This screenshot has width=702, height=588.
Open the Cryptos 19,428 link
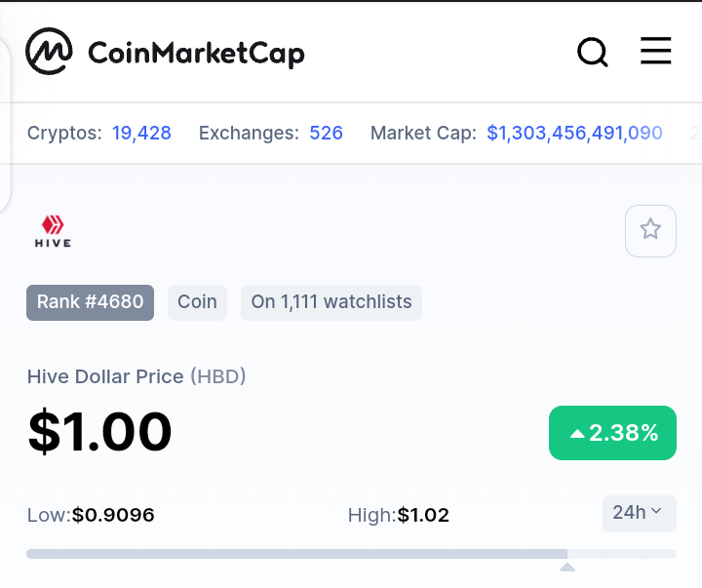click(141, 133)
